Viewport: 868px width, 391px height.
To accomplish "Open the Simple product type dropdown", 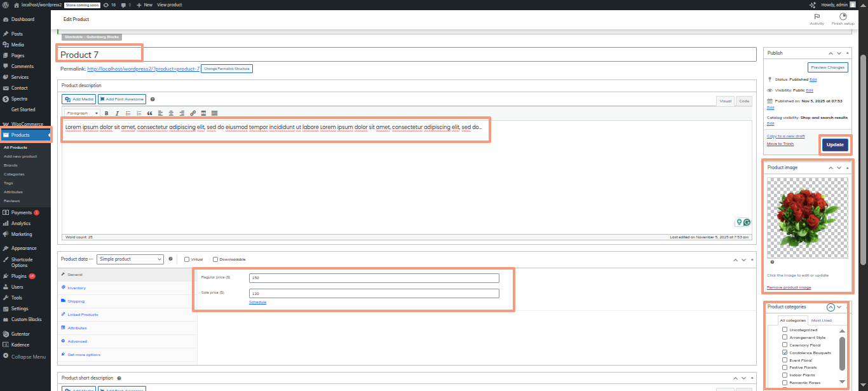I will coord(130,259).
